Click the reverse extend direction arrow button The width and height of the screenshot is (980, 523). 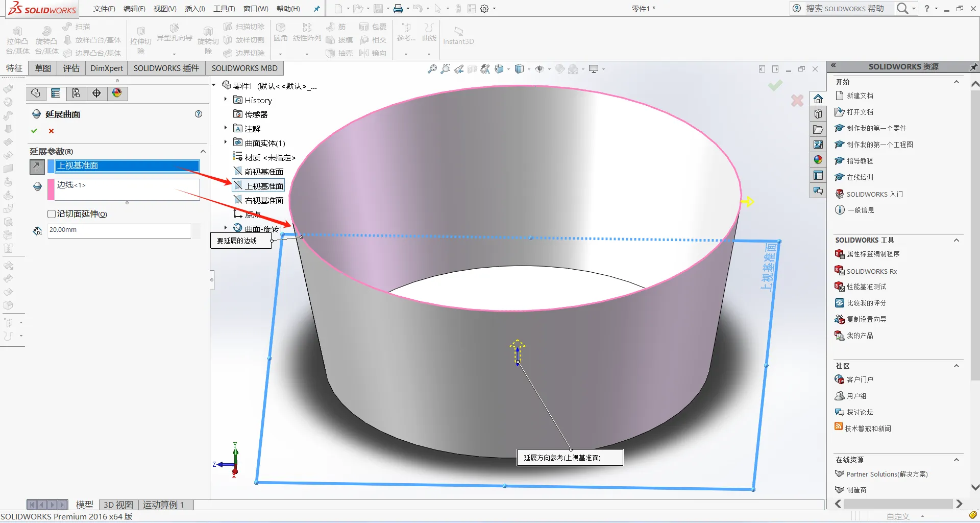coord(37,166)
